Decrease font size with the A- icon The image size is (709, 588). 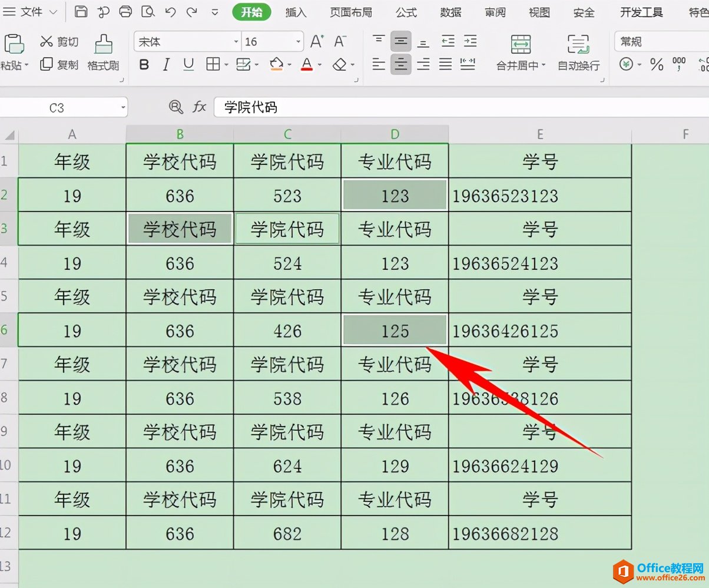pos(340,41)
